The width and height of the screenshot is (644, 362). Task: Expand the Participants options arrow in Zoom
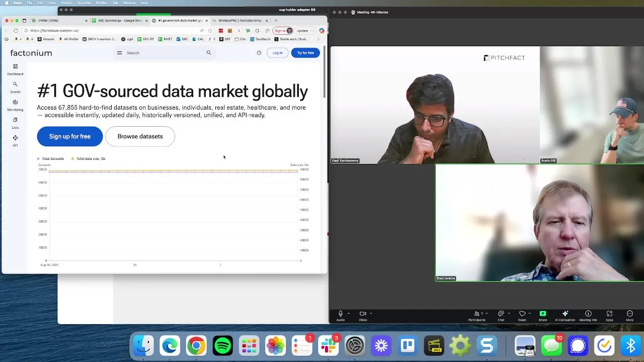coord(487,314)
